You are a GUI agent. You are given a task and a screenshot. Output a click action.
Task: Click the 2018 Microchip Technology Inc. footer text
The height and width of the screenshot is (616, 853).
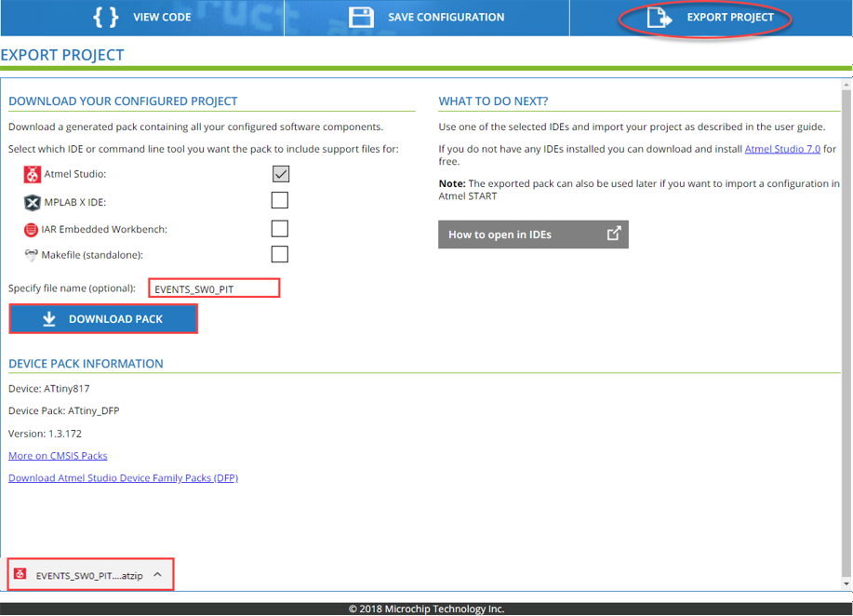[x=426, y=609]
